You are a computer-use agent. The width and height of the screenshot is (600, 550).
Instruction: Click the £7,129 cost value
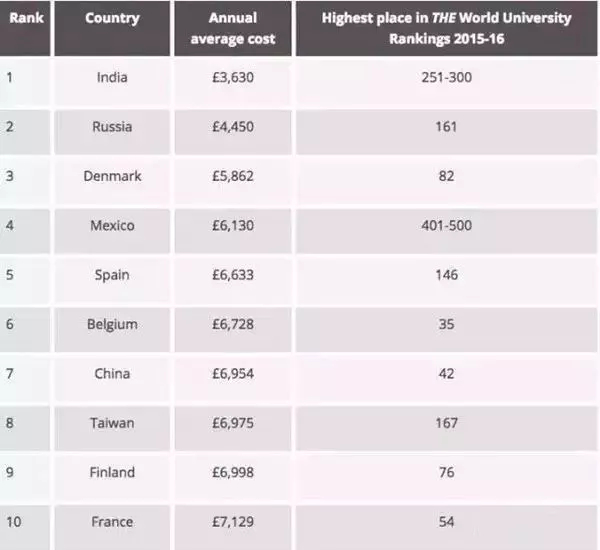pyautogui.click(x=235, y=522)
